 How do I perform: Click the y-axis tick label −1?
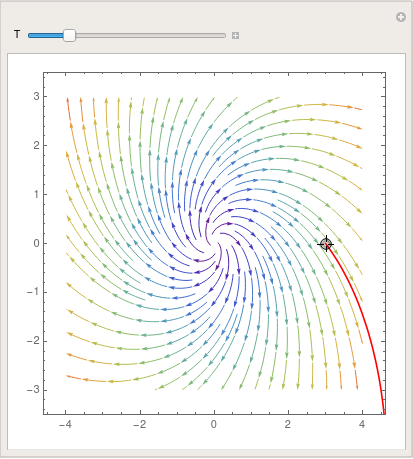tap(33, 292)
